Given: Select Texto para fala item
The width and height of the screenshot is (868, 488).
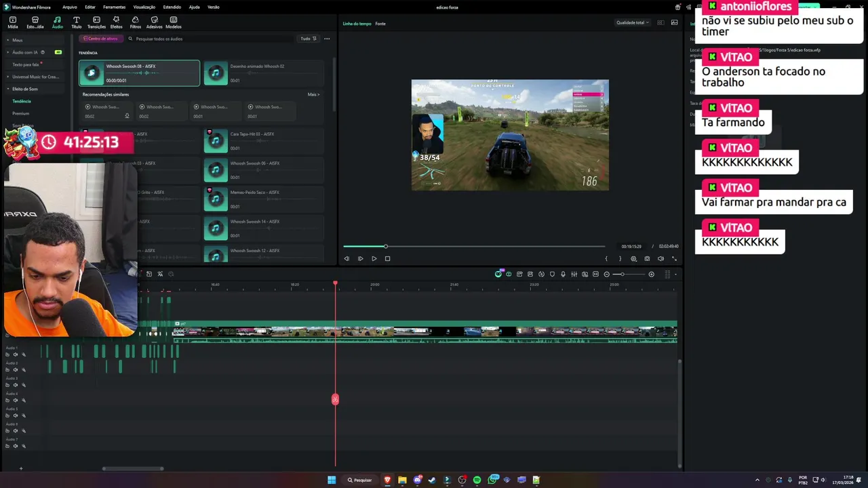Looking at the screenshot, I should click(27, 64).
